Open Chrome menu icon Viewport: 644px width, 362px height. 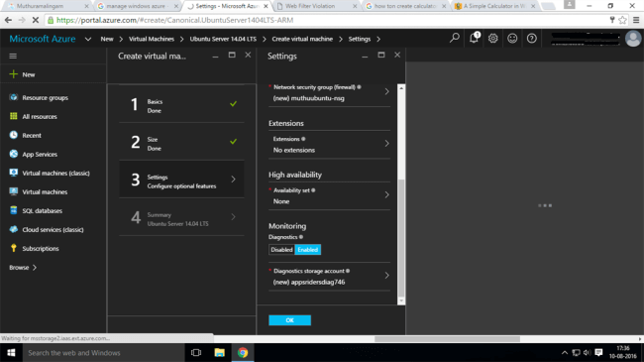click(636, 20)
